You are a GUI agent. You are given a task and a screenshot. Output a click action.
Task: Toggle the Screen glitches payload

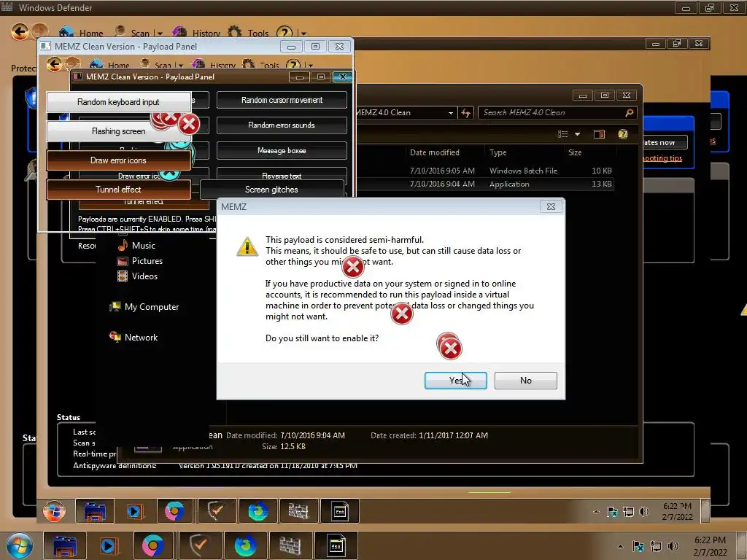click(x=271, y=190)
